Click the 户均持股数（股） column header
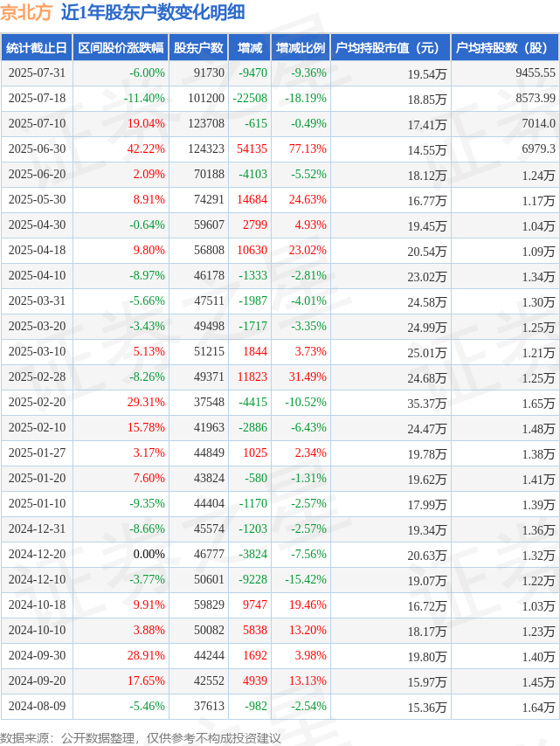Viewport: 560px width, 746px height. 505,47
